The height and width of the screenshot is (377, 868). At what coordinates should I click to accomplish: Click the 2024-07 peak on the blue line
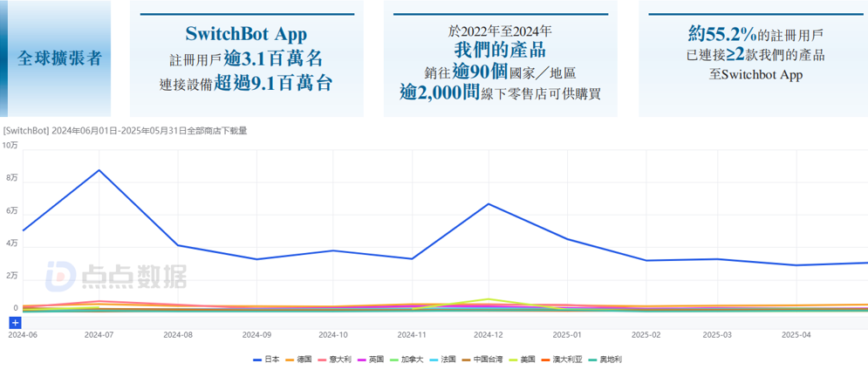coord(99,170)
